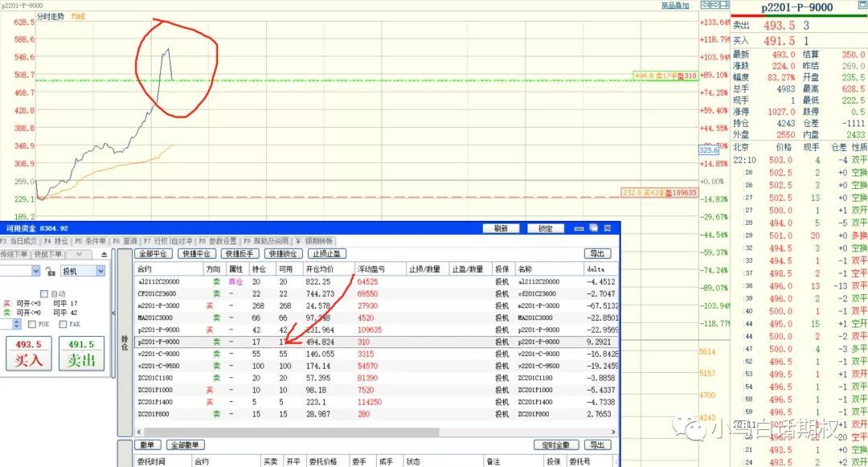The width and height of the screenshot is (868, 467).
Task: Expand the contract selector dropdown arrow
Action: 37,272
